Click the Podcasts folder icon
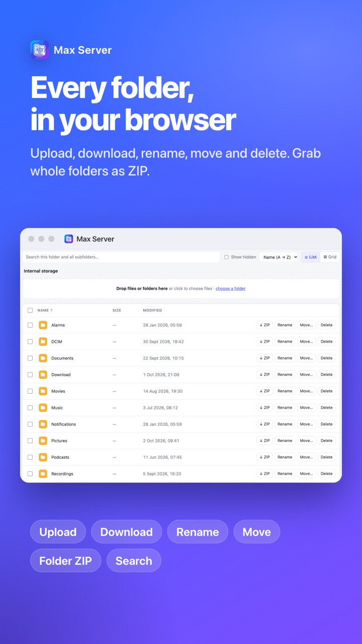 point(43,457)
